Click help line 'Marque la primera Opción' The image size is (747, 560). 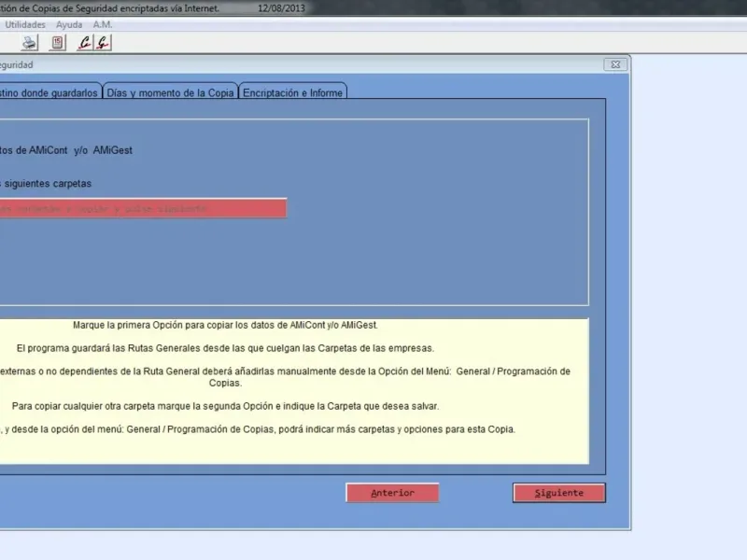(x=225, y=325)
